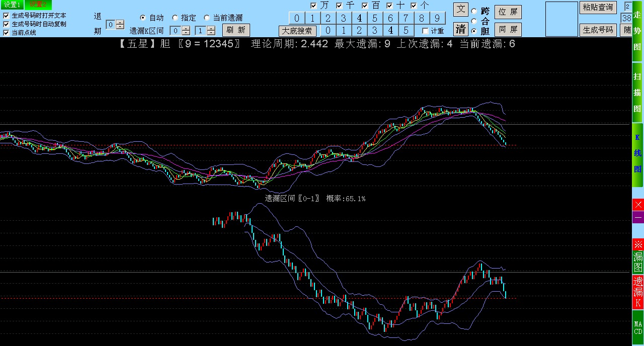Switch to the 设置2 tab
This screenshot has width=644, height=346.
(38, 5)
